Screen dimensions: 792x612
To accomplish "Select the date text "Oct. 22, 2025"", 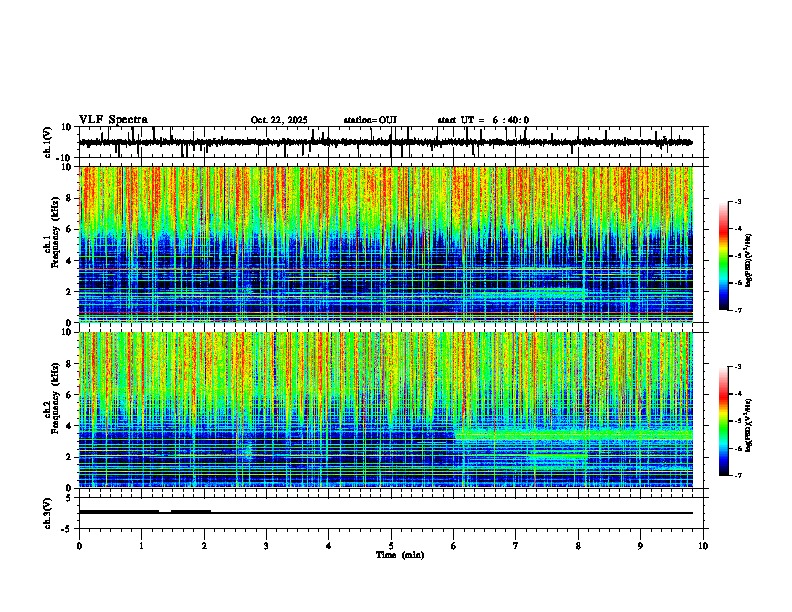I will [x=279, y=120].
